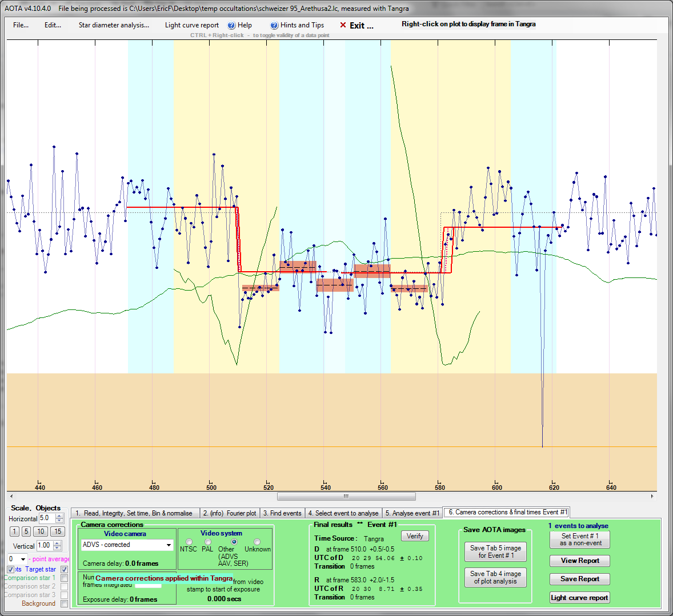Open the File menu
This screenshot has height=616, width=673.
(21, 25)
